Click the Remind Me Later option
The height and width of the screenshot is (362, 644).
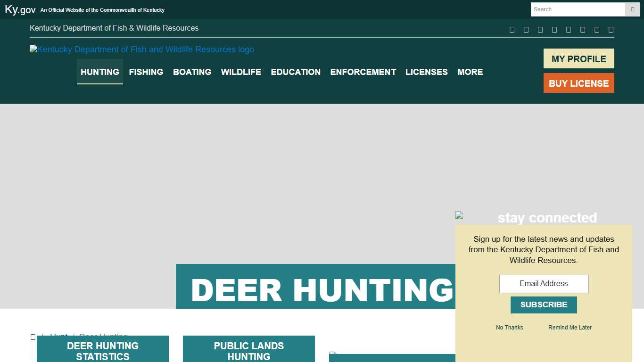[x=570, y=327]
